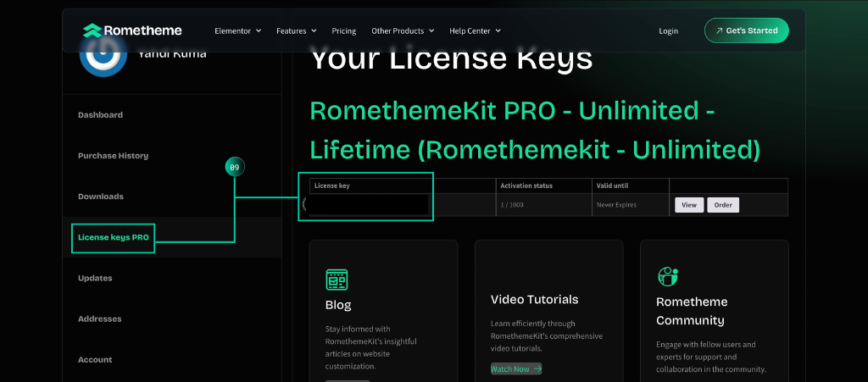
Task: Click the Get's Started button
Action: click(746, 30)
